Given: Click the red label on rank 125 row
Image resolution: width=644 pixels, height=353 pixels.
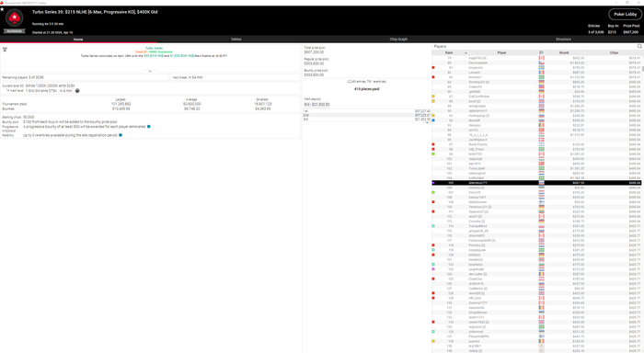Looking at the screenshot, I should [433, 279].
